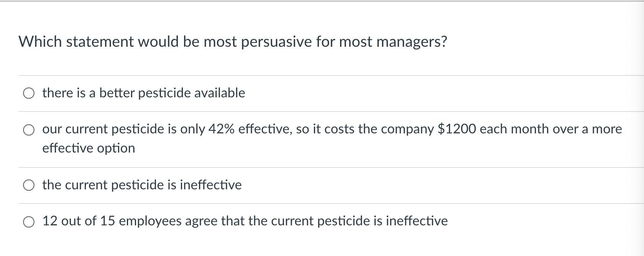Viewport: 644px width, 256px height.
Task: Click the answer text beginning "our current pesticide is only"
Action: tap(268, 129)
